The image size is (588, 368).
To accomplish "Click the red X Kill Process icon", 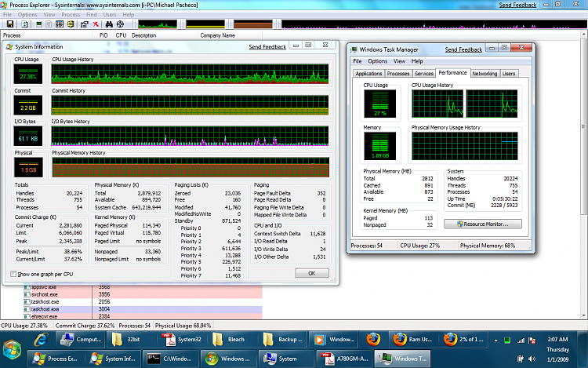I will coord(96,24).
